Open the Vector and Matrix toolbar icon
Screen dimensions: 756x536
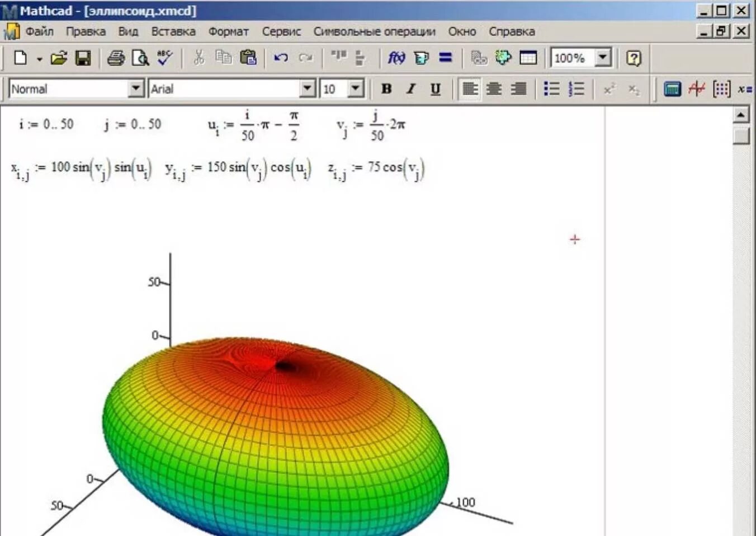(721, 88)
